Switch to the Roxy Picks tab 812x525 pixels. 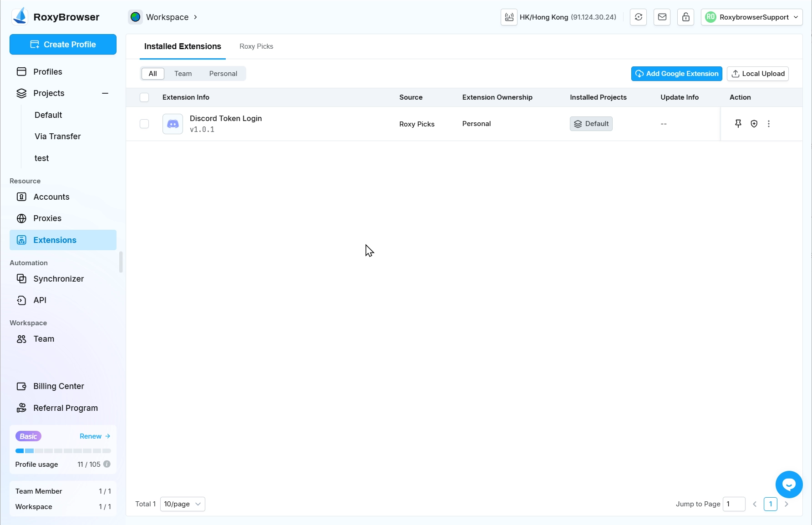pyautogui.click(x=256, y=46)
